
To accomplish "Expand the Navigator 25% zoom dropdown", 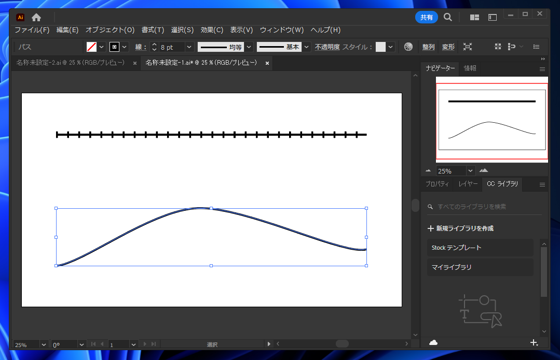I will pos(470,171).
